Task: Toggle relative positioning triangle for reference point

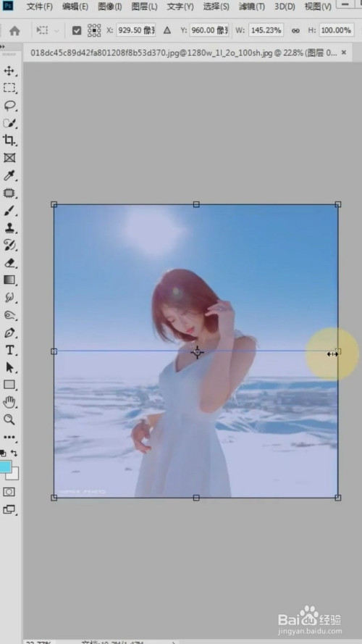Action: [x=167, y=30]
